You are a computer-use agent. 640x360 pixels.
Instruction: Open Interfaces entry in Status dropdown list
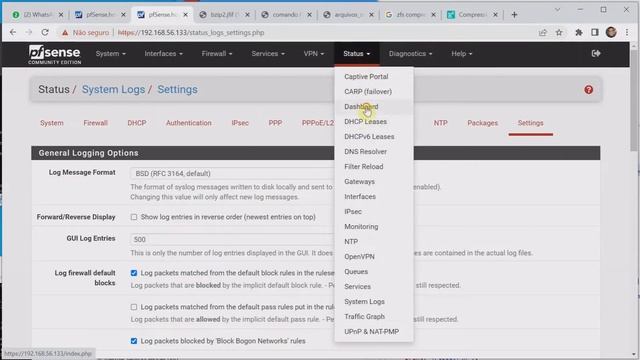pyautogui.click(x=360, y=196)
